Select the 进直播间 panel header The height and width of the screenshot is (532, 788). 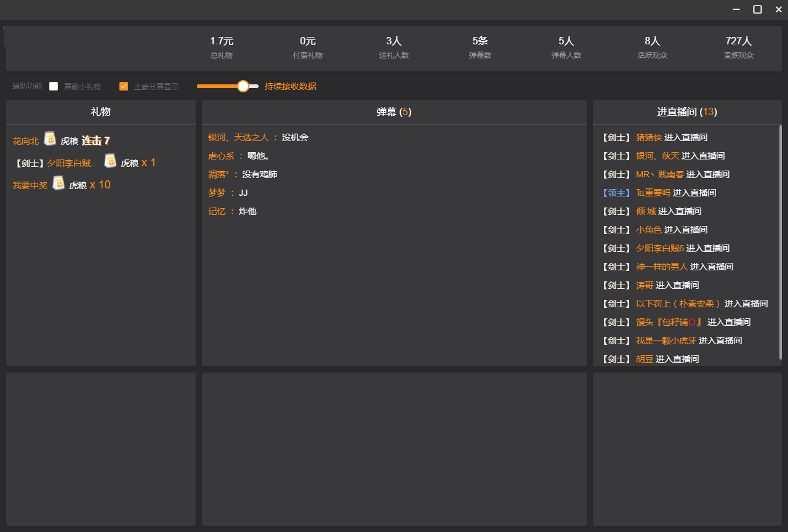pos(686,112)
